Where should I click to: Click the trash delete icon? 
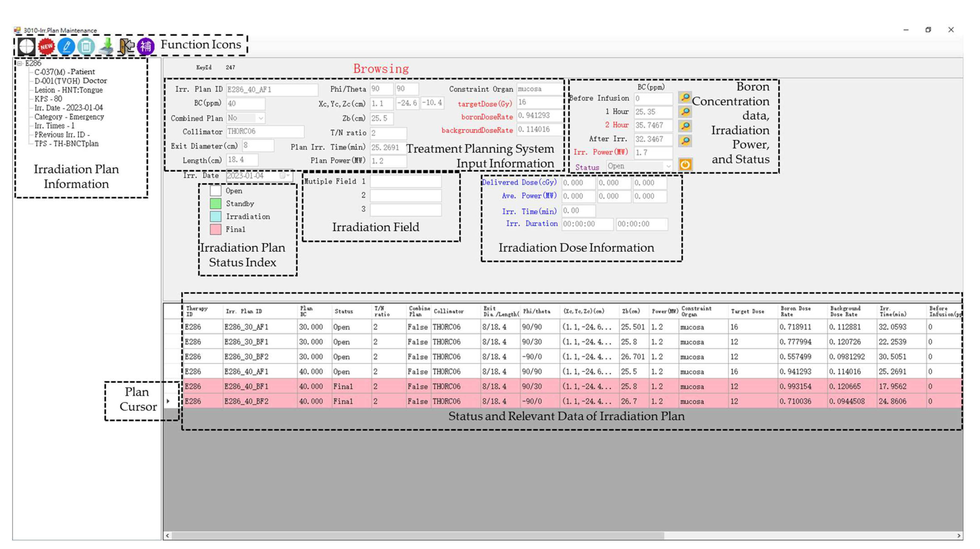(x=86, y=47)
